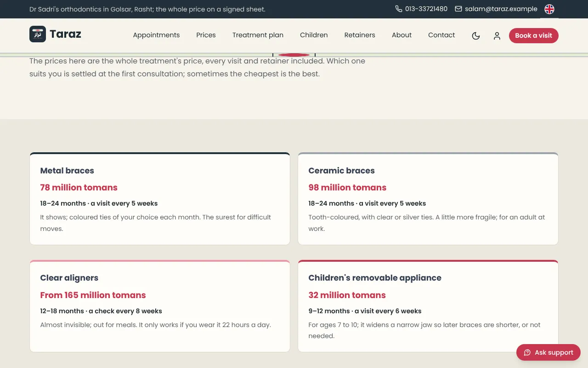Select the Children's removable appliance heading
Viewport: 588px width, 368px height.
tap(375, 278)
